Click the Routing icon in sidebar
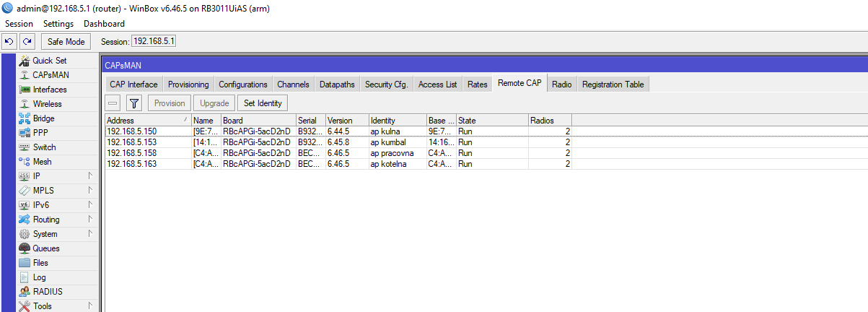 click(24, 220)
